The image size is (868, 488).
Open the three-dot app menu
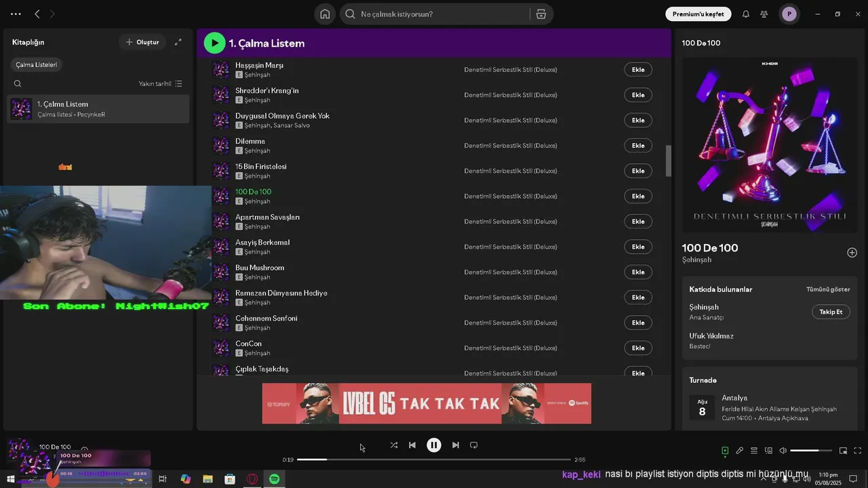[x=16, y=14]
